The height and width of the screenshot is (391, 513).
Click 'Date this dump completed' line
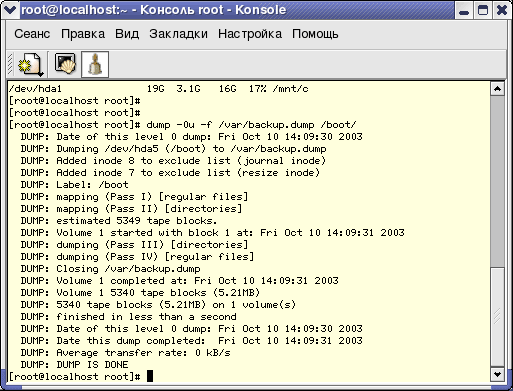(x=191, y=341)
